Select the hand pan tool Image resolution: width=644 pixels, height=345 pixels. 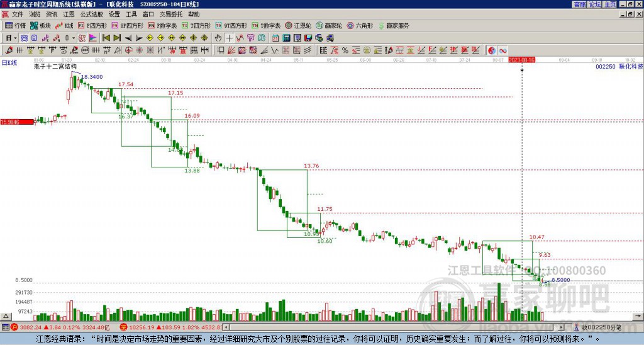click(x=218, y=38)
